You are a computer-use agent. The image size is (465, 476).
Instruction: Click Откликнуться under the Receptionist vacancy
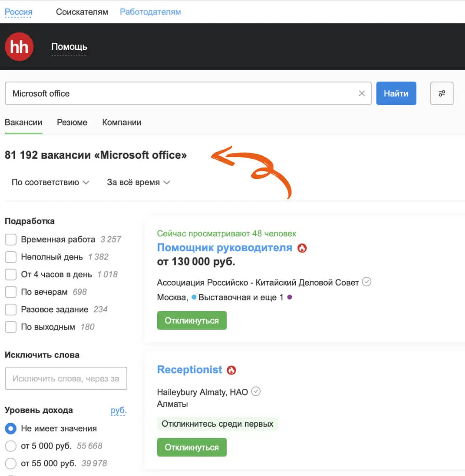192,447
